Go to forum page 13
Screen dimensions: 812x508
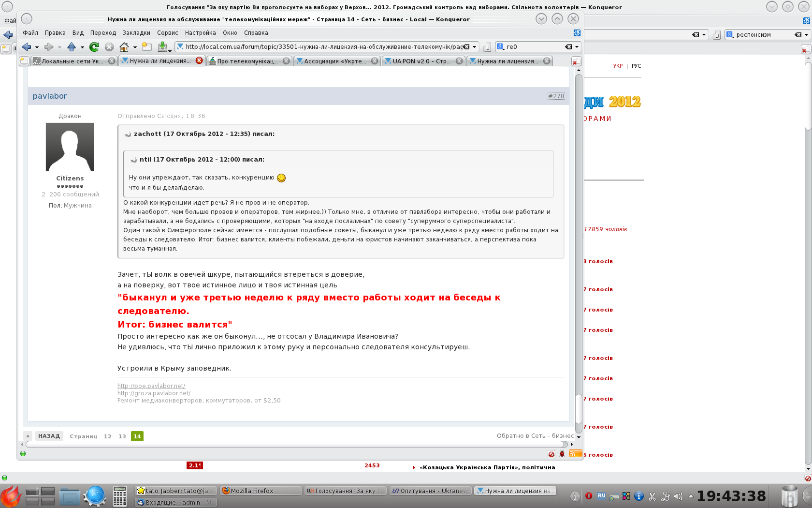click(122, 436)
